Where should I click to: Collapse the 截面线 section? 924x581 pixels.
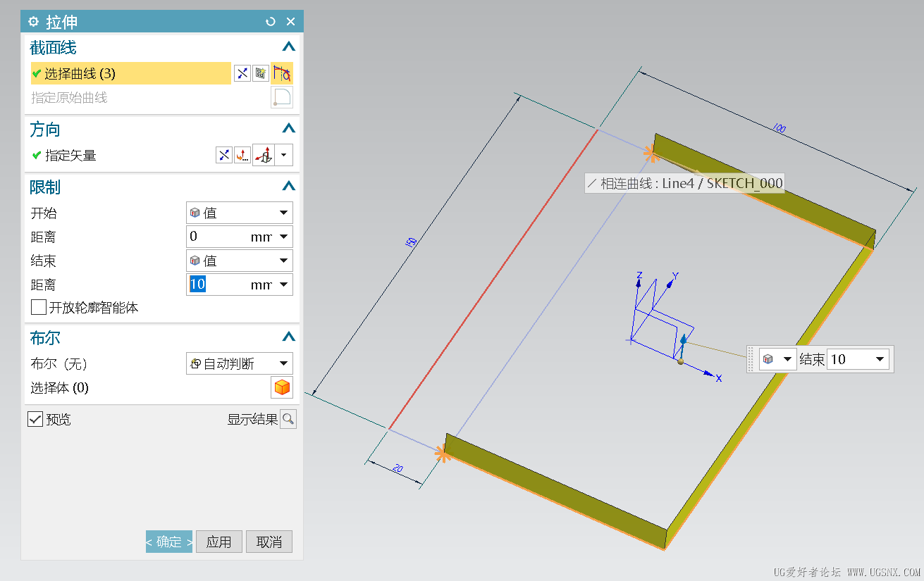[x=288, y=47]
